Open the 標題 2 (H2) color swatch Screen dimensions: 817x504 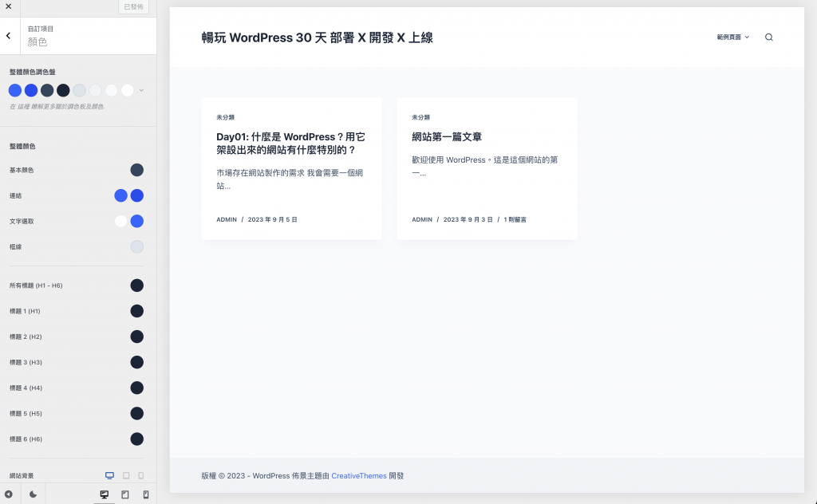(x=137, y=337)
